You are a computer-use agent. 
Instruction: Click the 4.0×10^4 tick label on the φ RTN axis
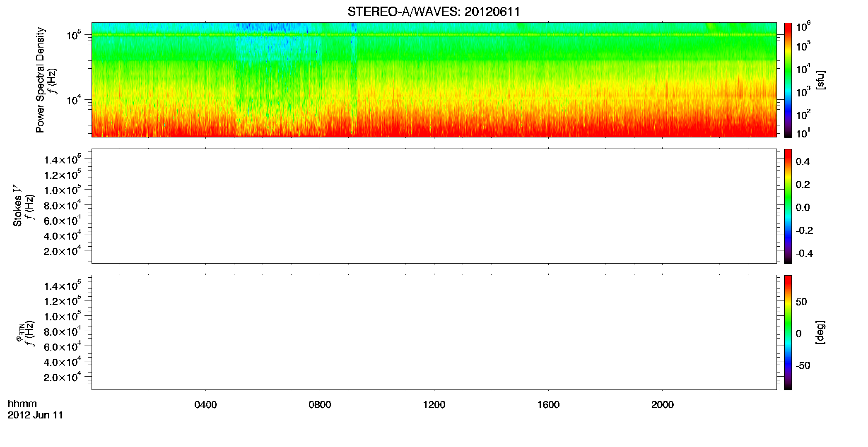(63, 362)
